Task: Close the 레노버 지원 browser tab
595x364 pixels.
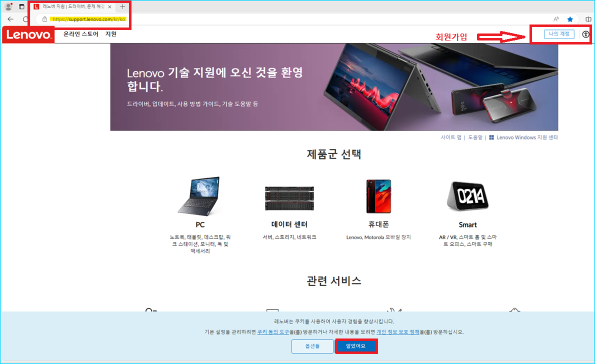Action: (x=109, y=6)
